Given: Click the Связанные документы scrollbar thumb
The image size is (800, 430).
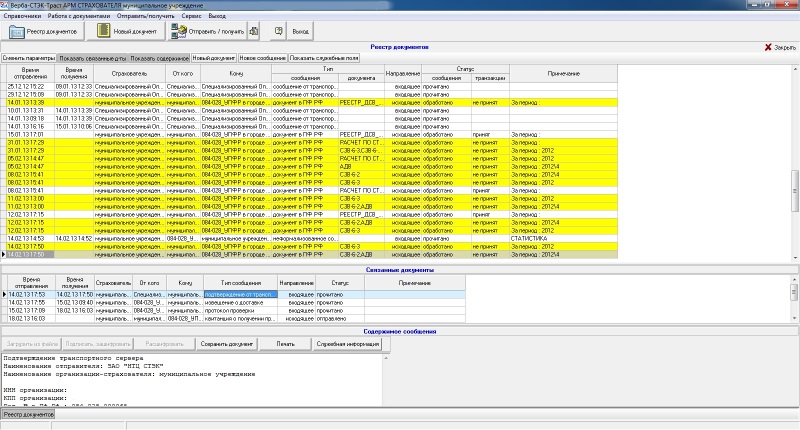Looking at the screenshot, I should [794, 292].
